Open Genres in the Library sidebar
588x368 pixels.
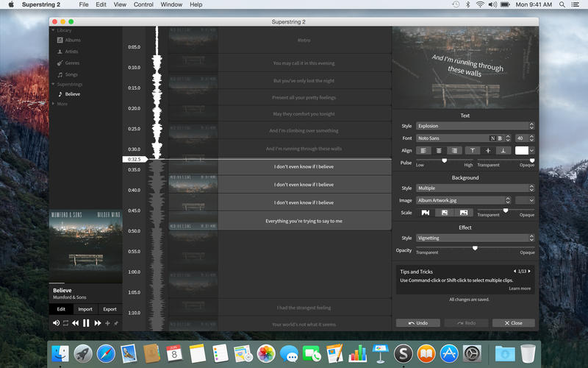[x=68, y=63]
